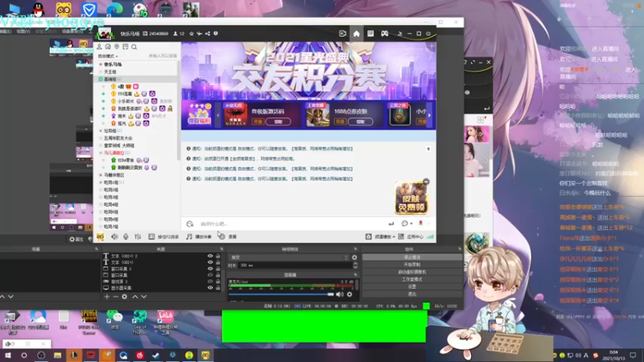Click the 皮肤免费领 floating promo
Viewport: 644px width, 362px height.
pos(411,199)
